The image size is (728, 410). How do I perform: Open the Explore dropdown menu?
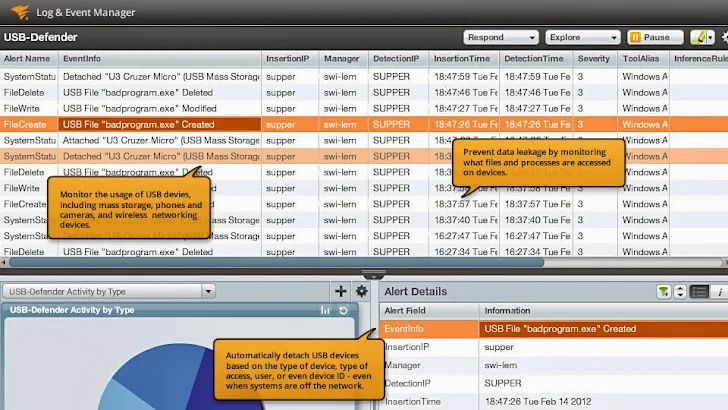[x=583, y=37]
